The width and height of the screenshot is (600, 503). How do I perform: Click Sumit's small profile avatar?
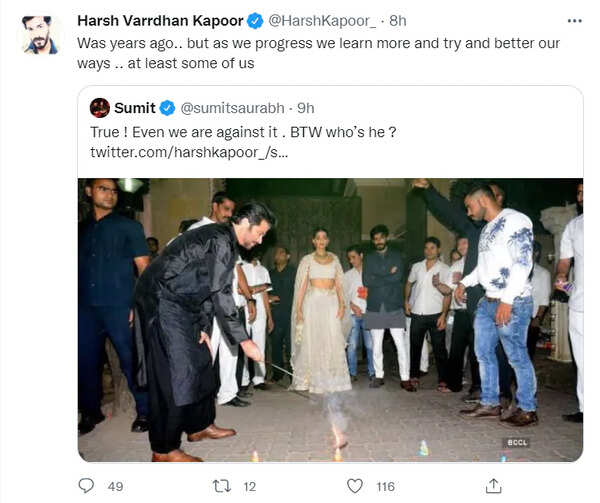point(99,108)
